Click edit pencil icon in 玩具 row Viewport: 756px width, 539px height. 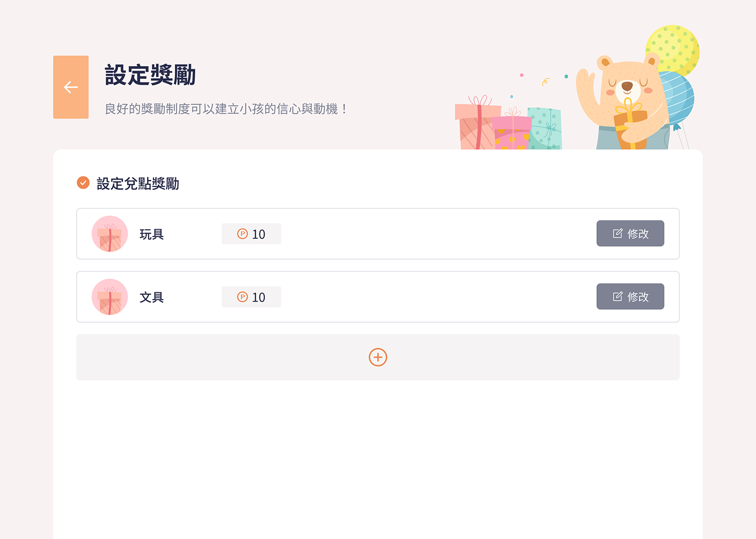pos(618,234)
